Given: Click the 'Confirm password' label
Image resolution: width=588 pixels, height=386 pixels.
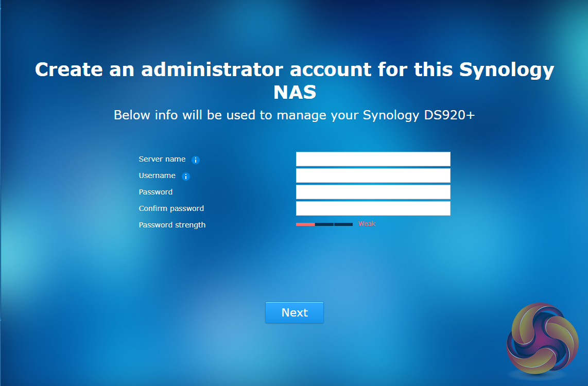Looking at the screenshot, I should [171, 208].
